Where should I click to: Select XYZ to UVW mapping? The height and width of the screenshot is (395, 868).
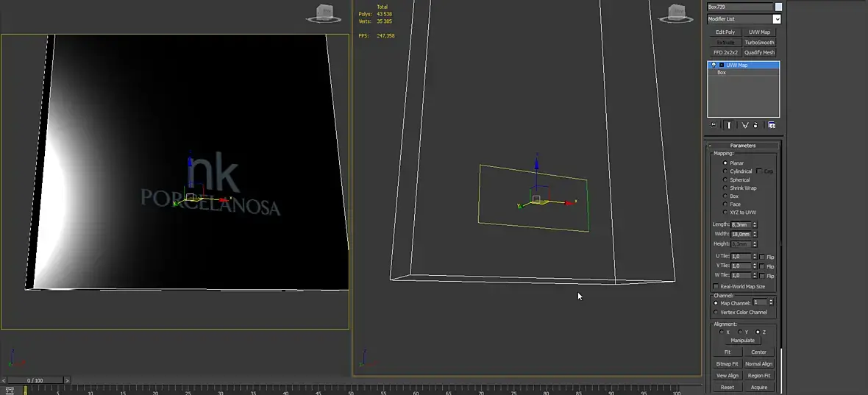point(725,213)
